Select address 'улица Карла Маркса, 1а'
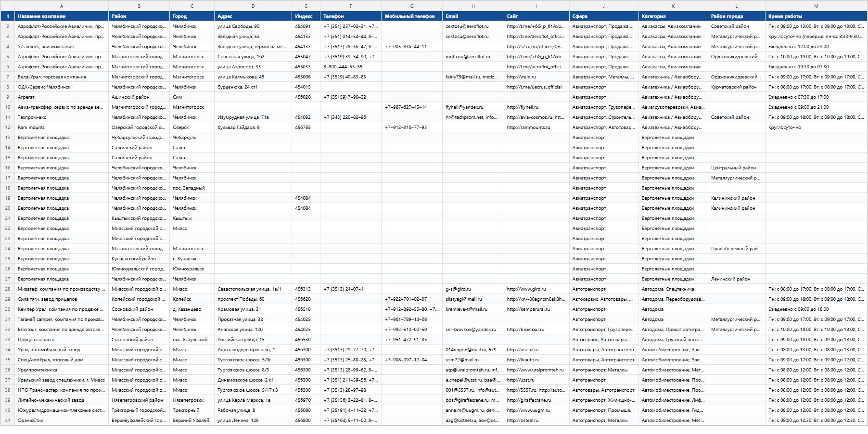 pos(253,400)
